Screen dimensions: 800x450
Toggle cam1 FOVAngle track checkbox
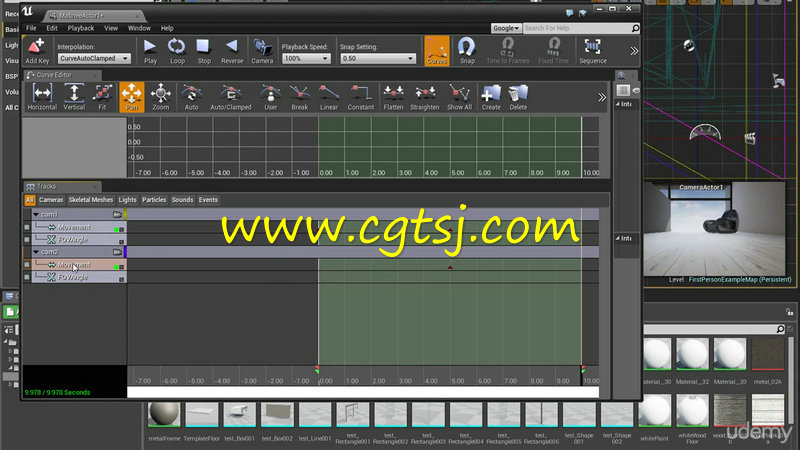pos(27,239)
